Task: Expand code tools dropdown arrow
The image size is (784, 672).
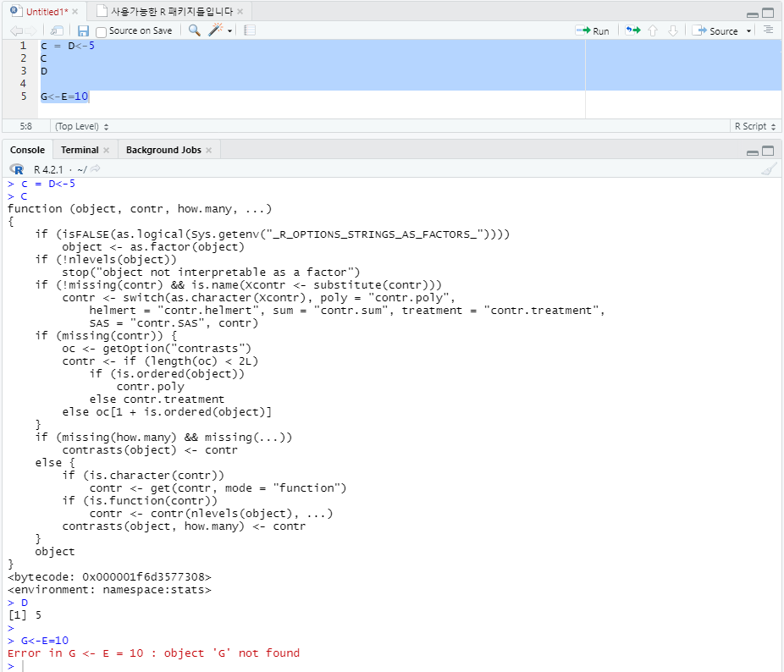Action: click(x=230, y=31)
